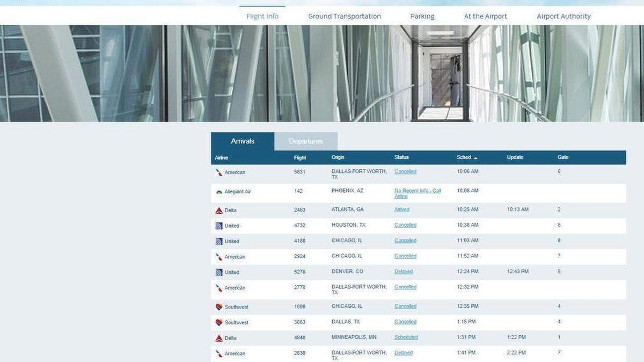Sort table by Origin column header
The image size is (644, 362).
(338, 157)
